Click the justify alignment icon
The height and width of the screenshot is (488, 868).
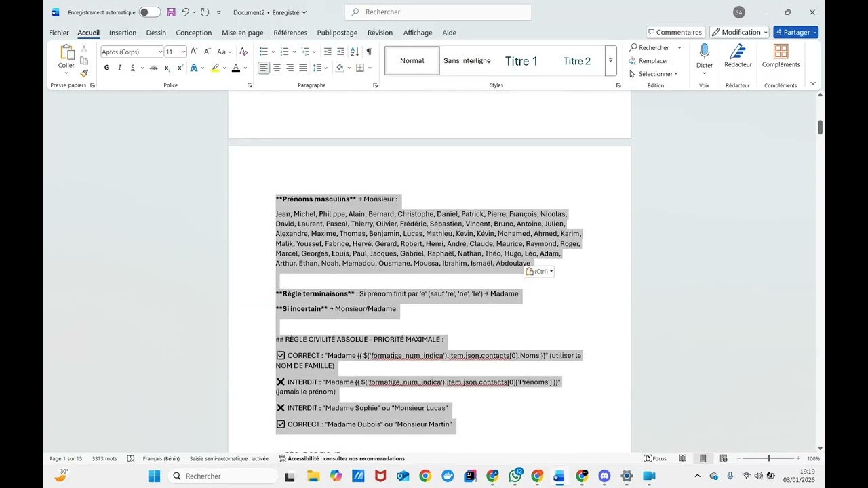click(303, 68)
